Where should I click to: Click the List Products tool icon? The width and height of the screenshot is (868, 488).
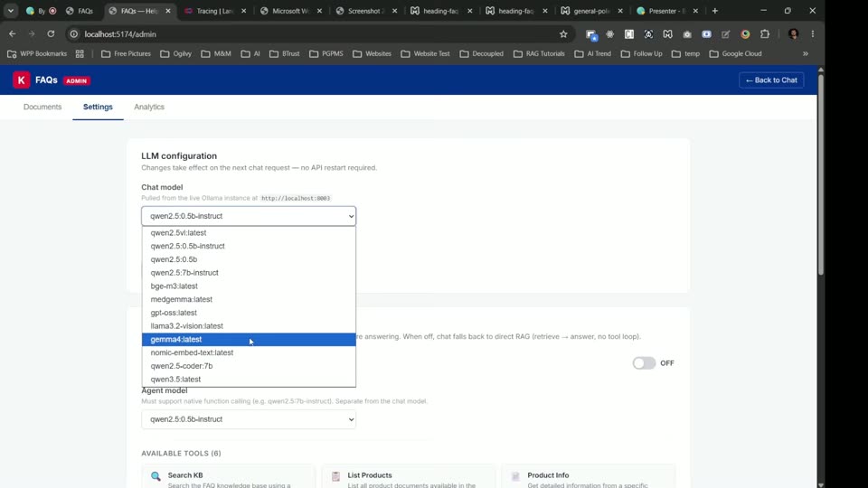[335, 476]
